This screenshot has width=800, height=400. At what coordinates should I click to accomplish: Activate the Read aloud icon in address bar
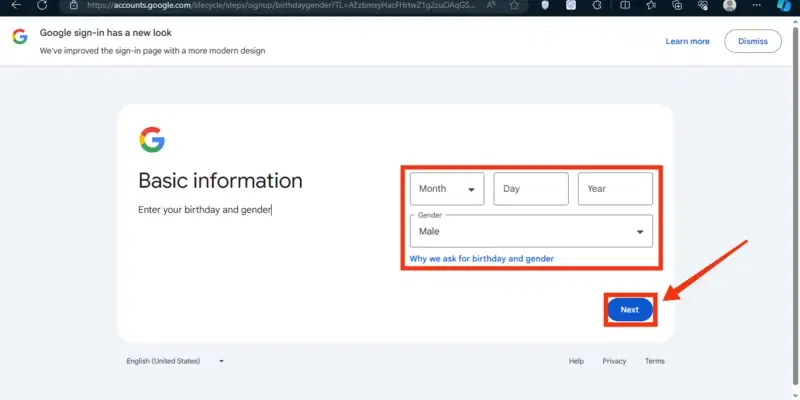(491, 5)
